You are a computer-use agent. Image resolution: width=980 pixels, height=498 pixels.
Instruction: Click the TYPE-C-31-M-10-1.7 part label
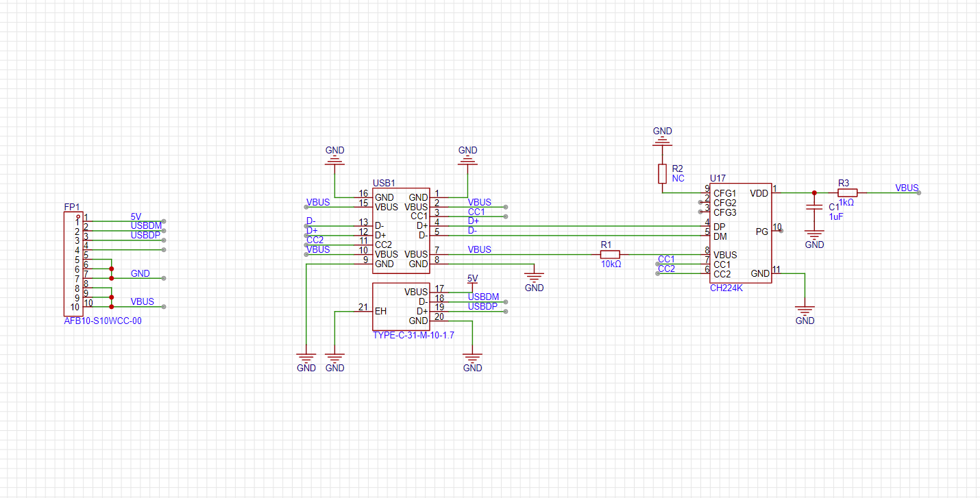413,336
